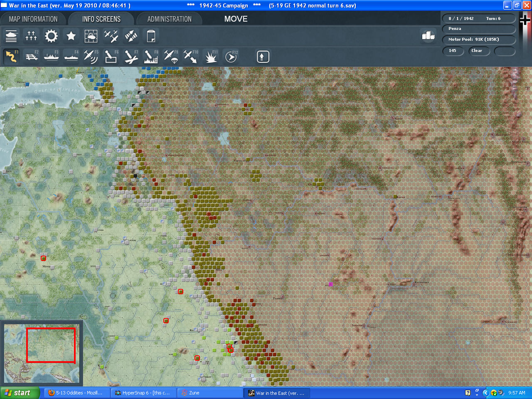This screenshot has height=399, width=532.
Task: Open the Administration tab
Action: point(169,19)
